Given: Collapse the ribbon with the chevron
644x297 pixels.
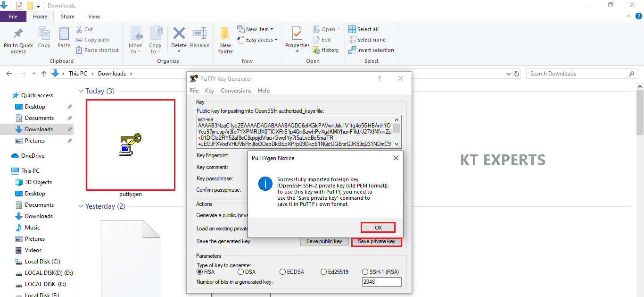Looking at the screenshot, I should click(627, 17).
